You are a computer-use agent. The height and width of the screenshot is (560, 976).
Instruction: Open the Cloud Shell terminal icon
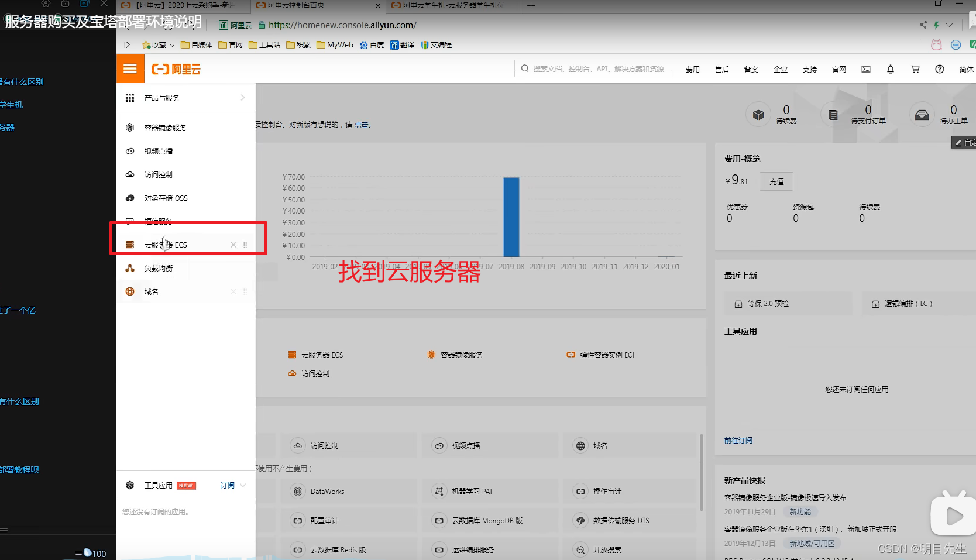coord(866,69)
